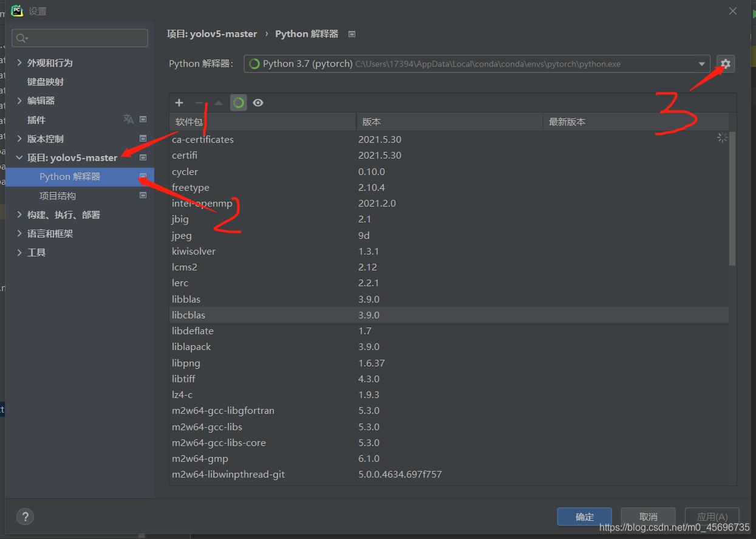Sort by 软件包 column header
This screenshot has height=539, width=756.
click(262, 122)
